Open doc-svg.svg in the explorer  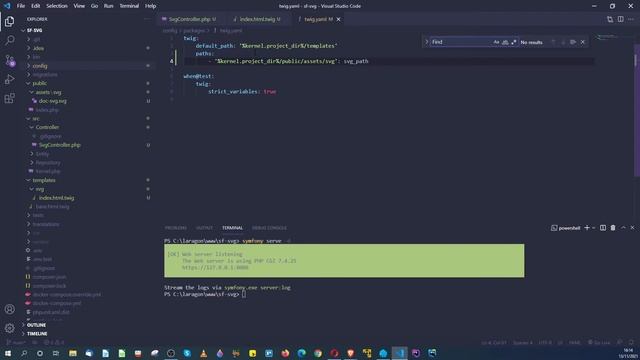(x=53, y=101)
